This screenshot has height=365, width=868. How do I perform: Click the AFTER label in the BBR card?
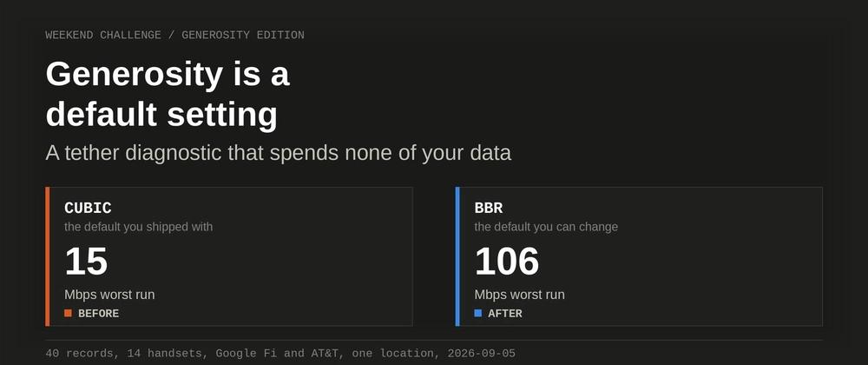click(x=505, y=314)
